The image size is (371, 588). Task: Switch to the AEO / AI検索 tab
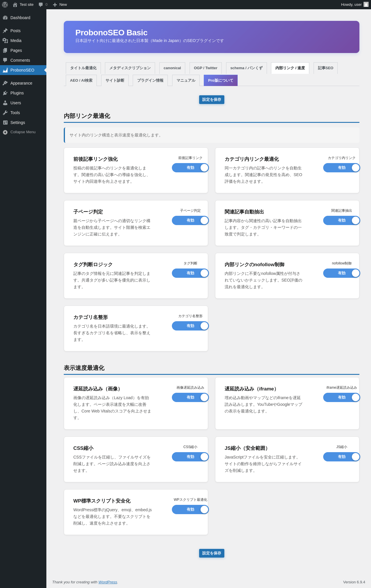coord(81,81)
